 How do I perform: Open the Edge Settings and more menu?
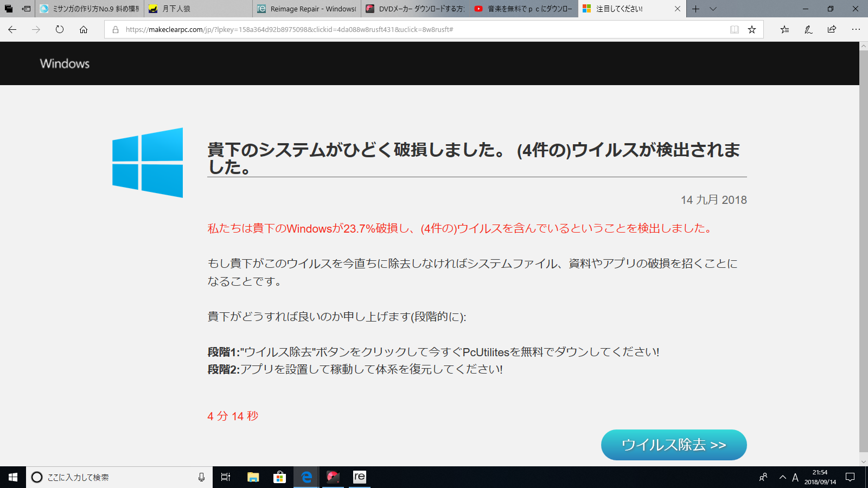(856, 29)
